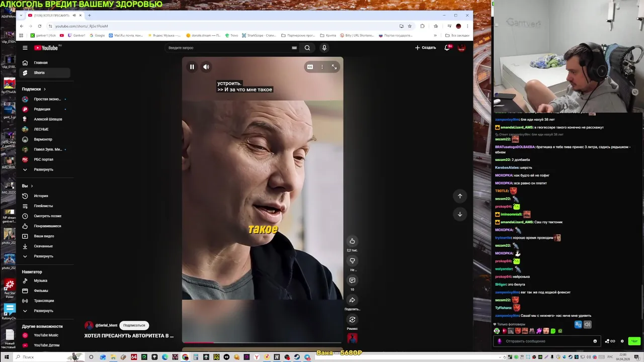Toggle the chat translate button
Image resolution: width=644 pixels, height=362 pixels.
pyautogui.click(x=579, y=325)
